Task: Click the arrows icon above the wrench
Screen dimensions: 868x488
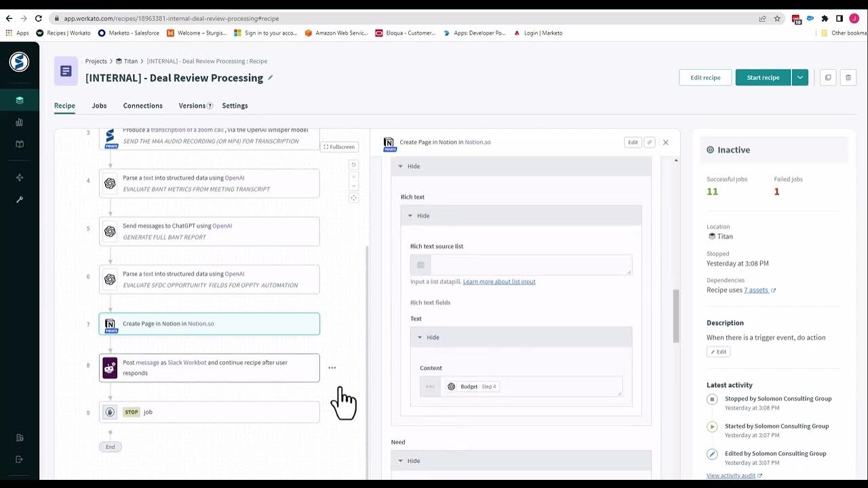Action: click(20, 178)
